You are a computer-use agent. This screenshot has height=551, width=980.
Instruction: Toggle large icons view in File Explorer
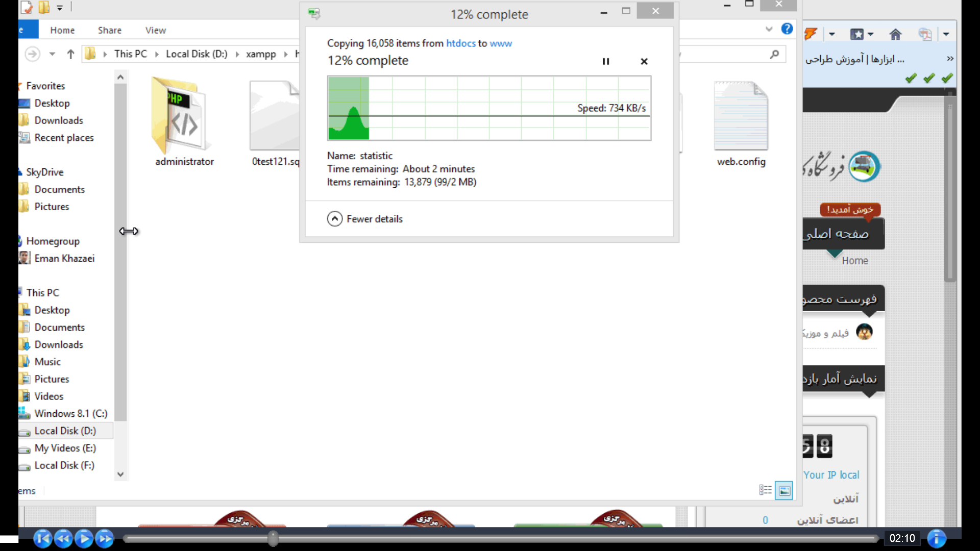pos(783,490)
